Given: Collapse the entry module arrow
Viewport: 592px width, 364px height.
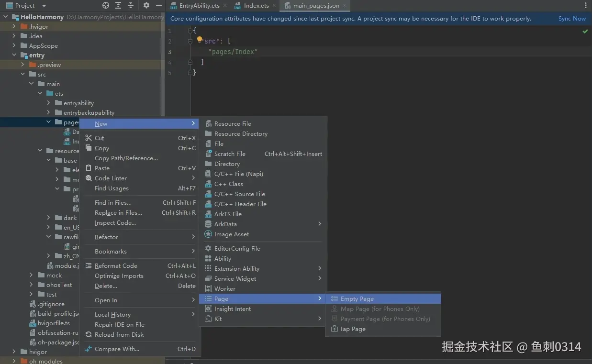Looking at the screenshot, I should click(14, 55).
